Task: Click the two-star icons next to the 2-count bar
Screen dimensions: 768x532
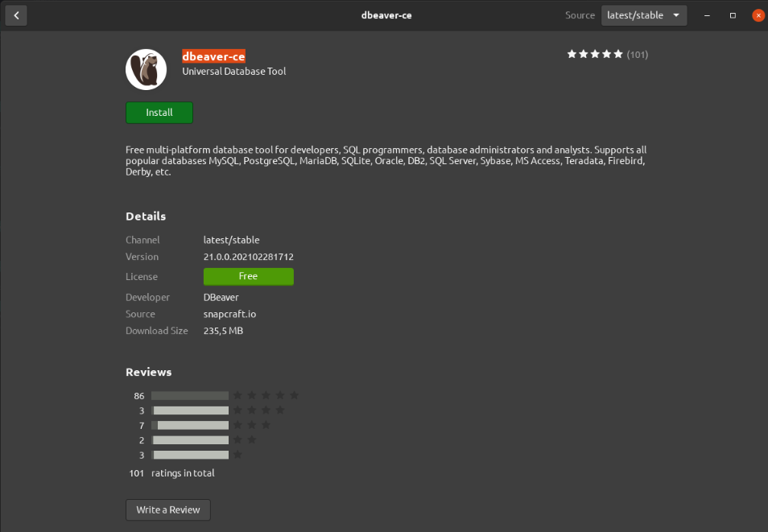Action: click(x=245, y=439)
